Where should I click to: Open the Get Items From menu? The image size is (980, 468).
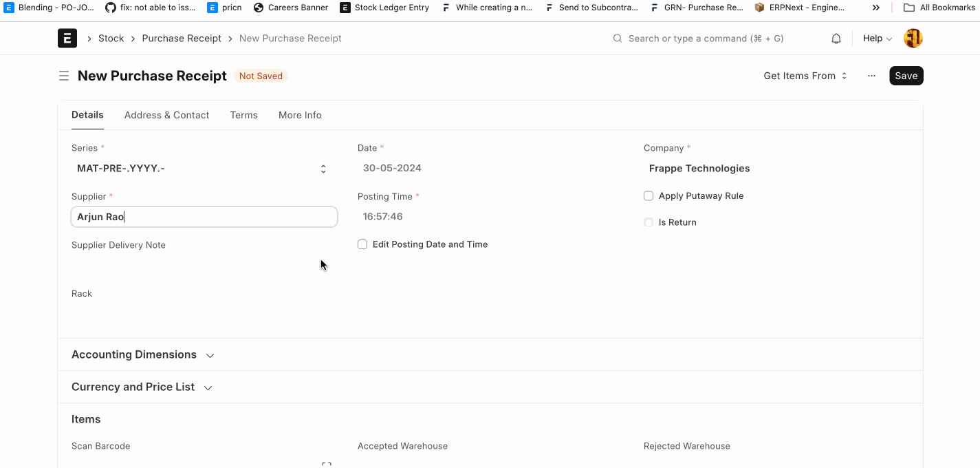[805, 76]
